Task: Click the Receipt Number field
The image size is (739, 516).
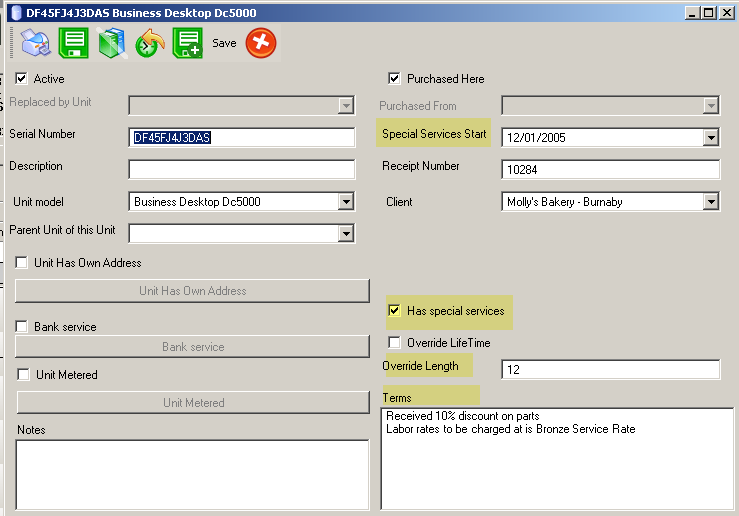Action: point(611,170)
